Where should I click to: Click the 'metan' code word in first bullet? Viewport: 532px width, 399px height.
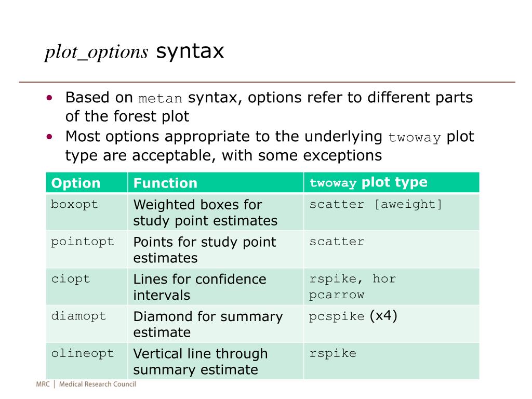click(x=160, y=98)
